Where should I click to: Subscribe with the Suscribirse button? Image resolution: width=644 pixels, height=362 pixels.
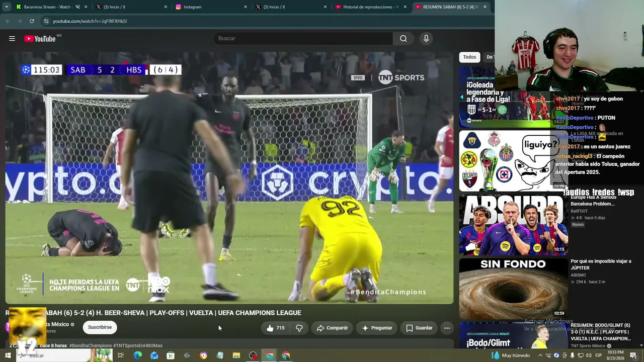coord(100,327)
